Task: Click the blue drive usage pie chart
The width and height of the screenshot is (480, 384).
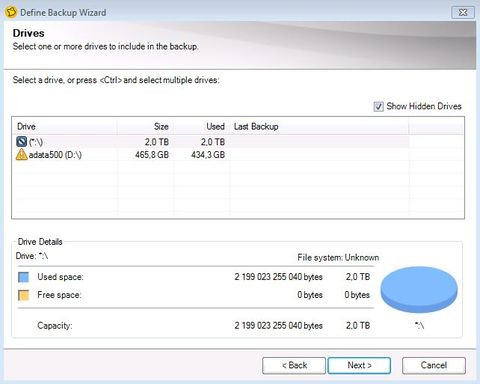Action: point(419,289)
